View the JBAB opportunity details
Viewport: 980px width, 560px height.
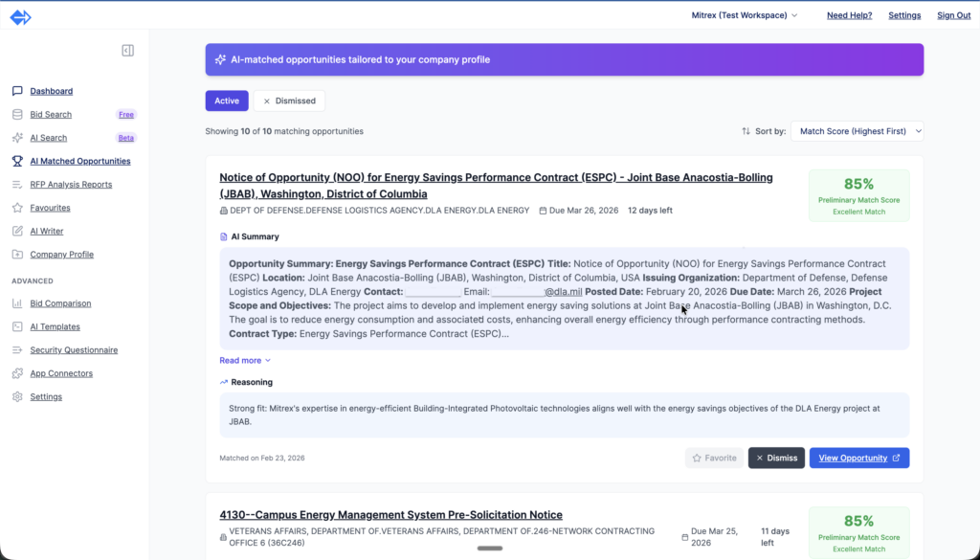[858, 458]
